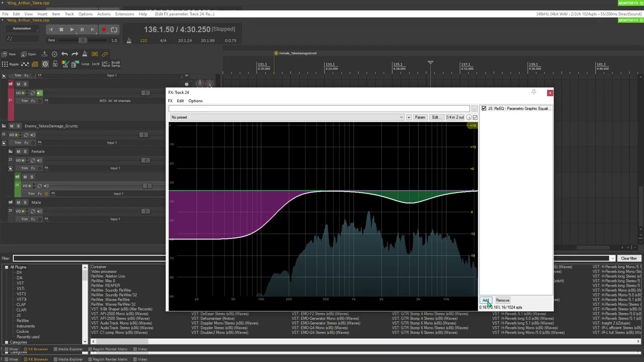
Task: Adjust track 24 volume fader
Action: click(147, 186)
